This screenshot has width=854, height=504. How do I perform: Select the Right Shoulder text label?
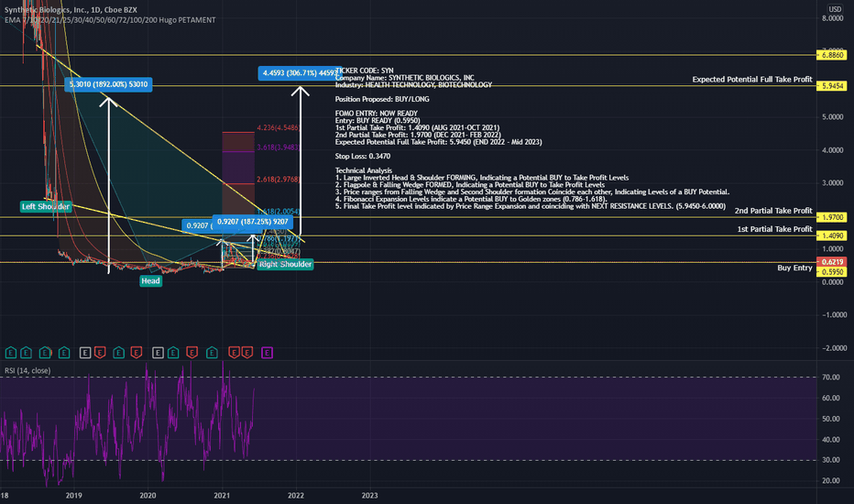coord(285,264)
